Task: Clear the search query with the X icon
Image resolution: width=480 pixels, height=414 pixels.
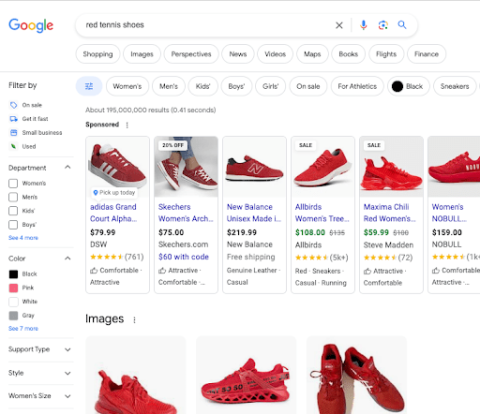Action: [339, 25]
